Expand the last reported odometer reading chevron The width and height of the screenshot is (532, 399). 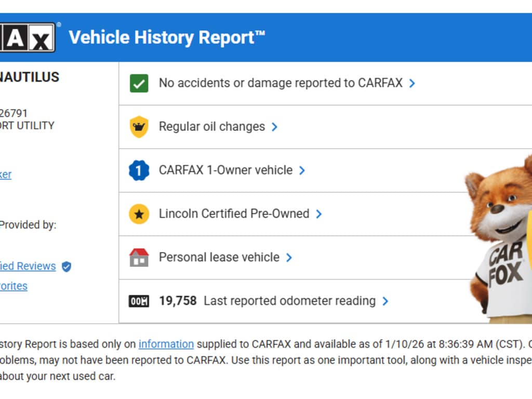tap(385, 301)
